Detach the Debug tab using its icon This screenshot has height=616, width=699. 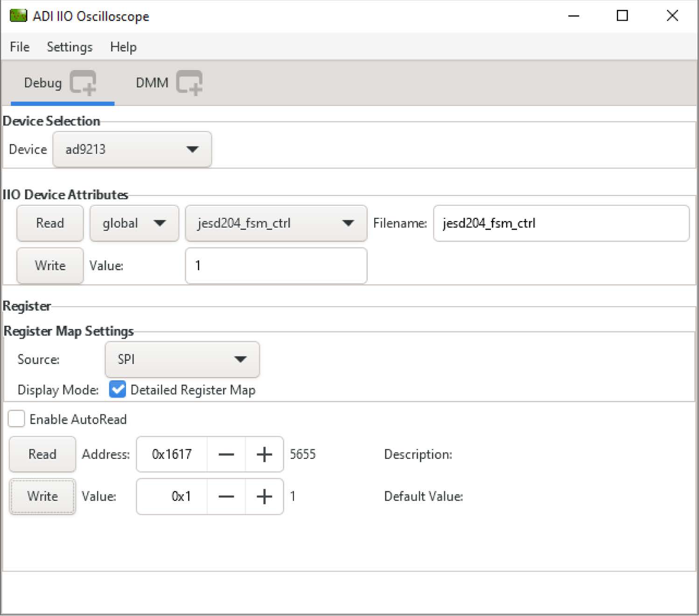click(84, 83)
